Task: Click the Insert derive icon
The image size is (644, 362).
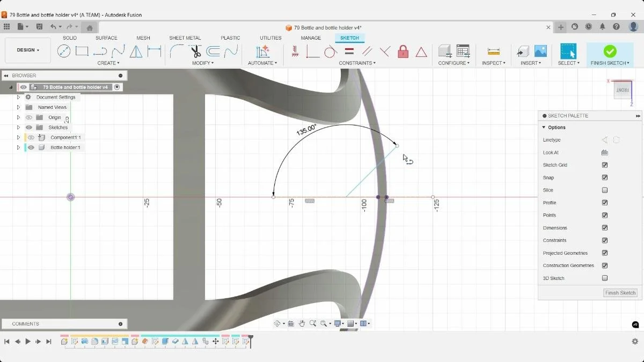Action: coord(523,51)
